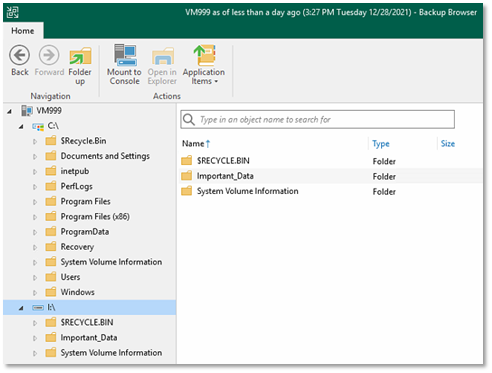Click the Forward navigation button
This screenshot has width=492, height=373.
click(x=49, y=61)
